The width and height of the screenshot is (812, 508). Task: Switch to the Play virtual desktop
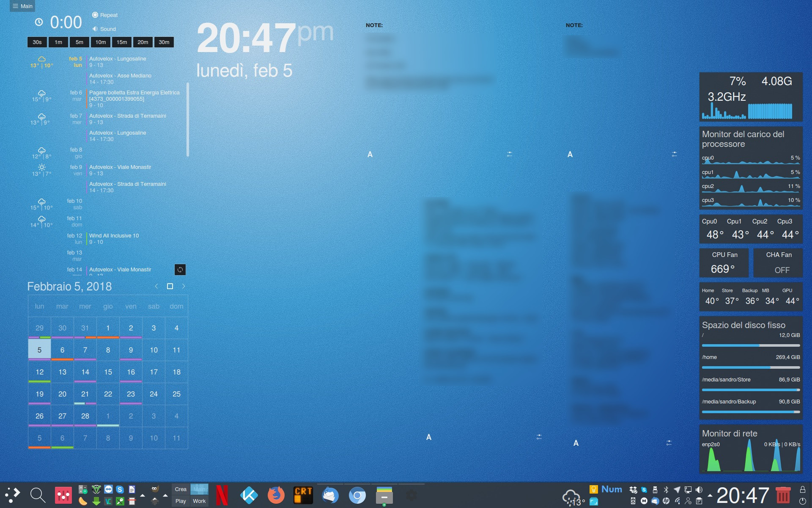tap(181, 501)
